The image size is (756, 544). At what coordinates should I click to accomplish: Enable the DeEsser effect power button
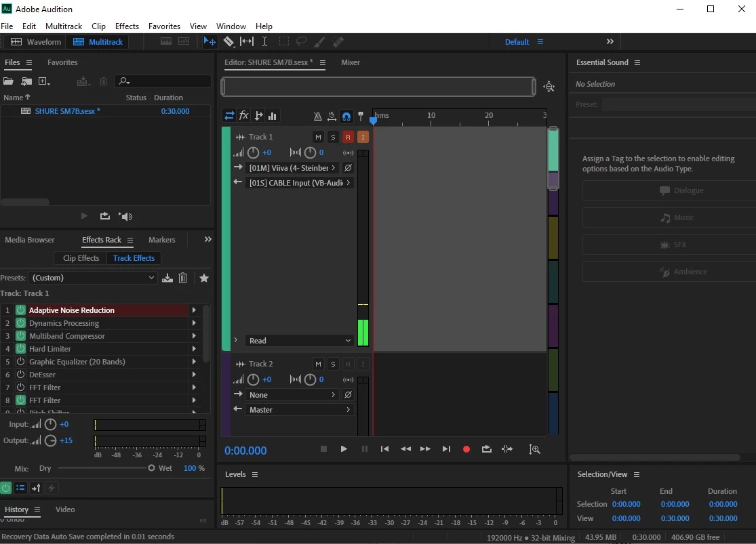pyautogui.click(x=21, y=375)
